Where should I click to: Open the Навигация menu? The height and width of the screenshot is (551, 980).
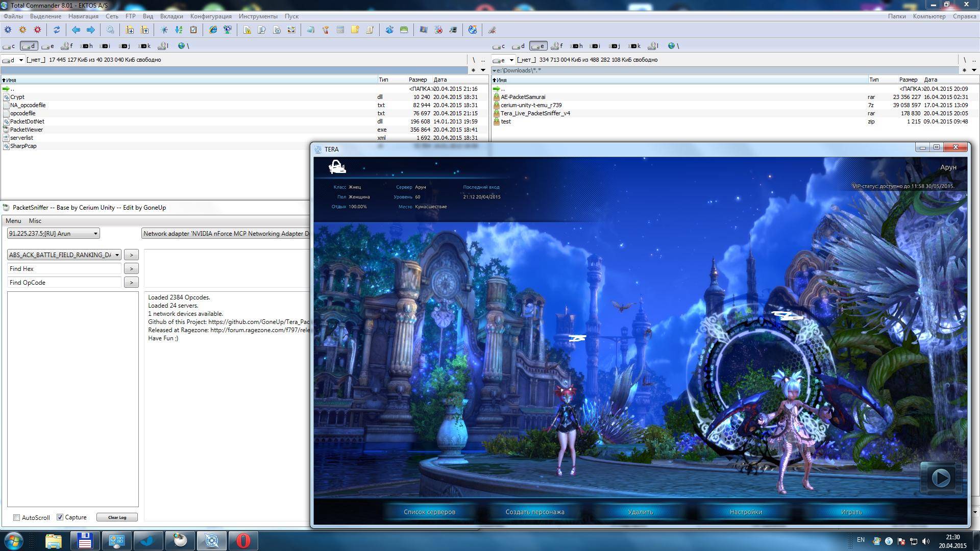(83, 16)
